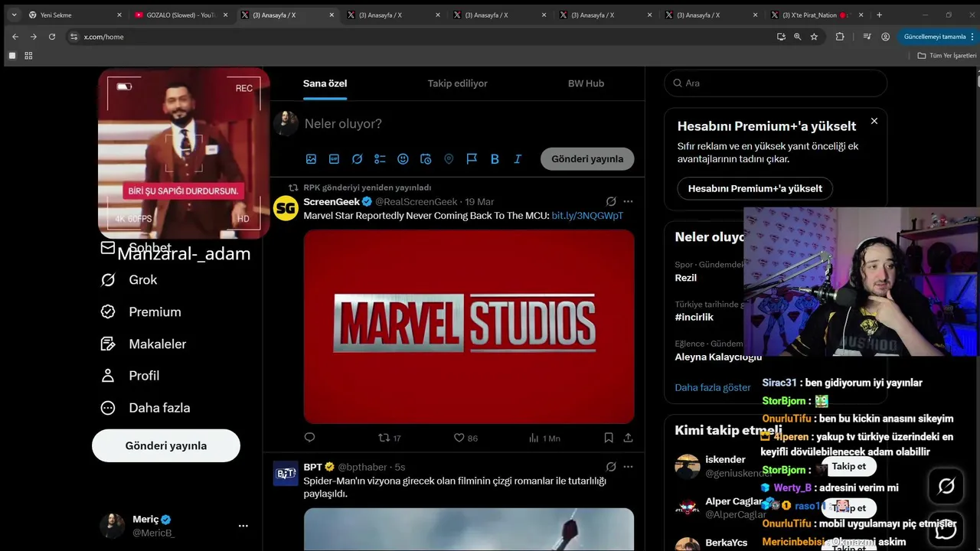Screen dimensions: 980x551
Task: Open the Marvel Studios post image
Action: point(469,327)
